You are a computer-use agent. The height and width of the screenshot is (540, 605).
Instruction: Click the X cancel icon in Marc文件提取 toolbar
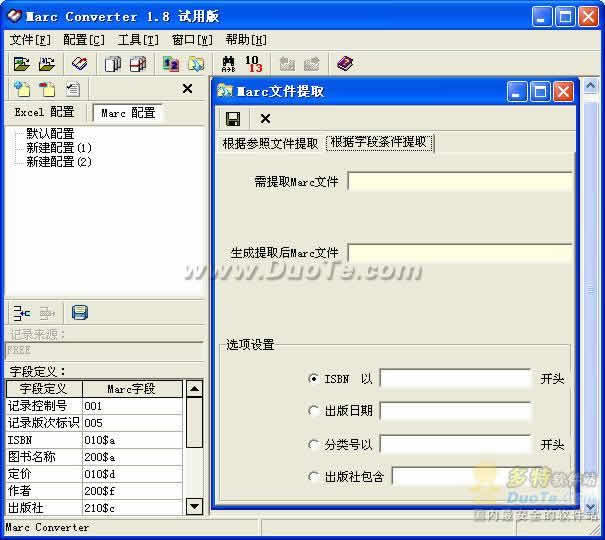coord(265,118)
